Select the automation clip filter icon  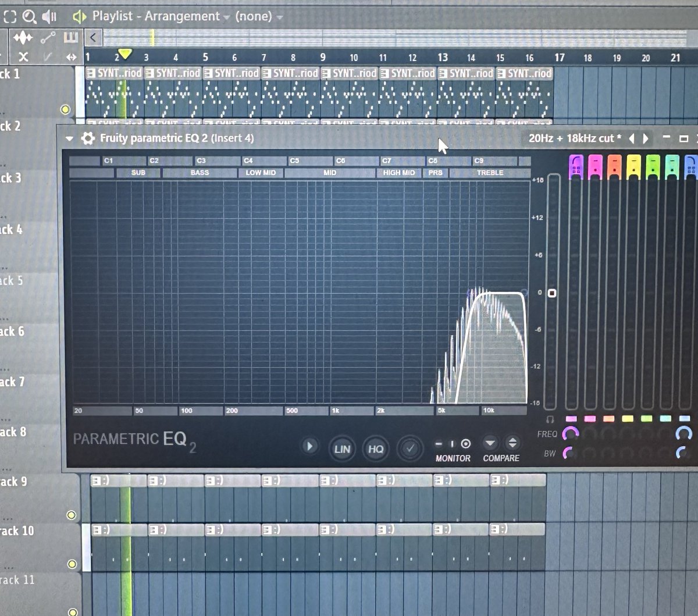click(x=48, y=38)
